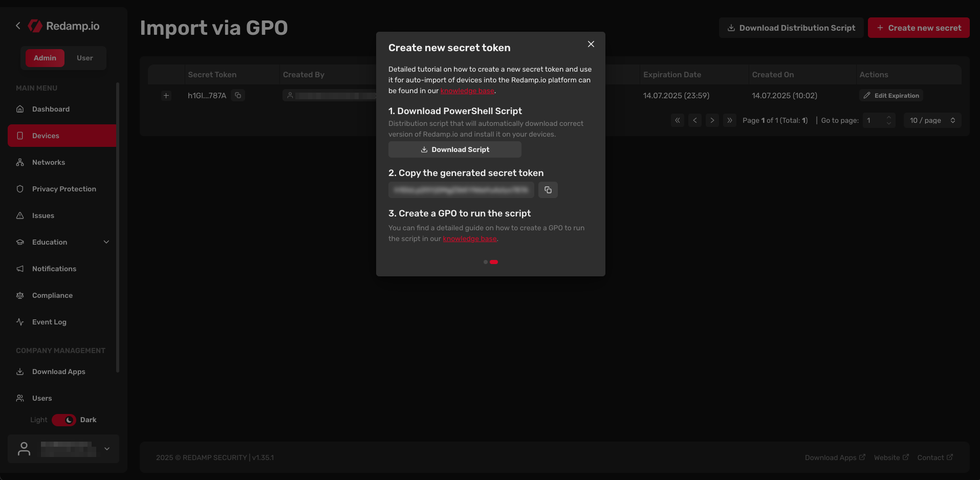Image resolution: width=980 pixels, height=480 pixels.
Task: Jump to the last page of results
Action: pyautogui.click(x=729, y=121)
